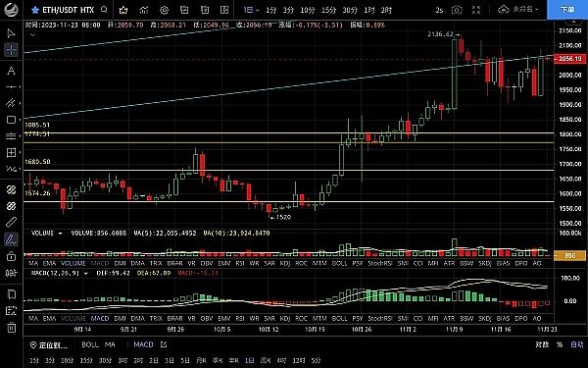Select KDJ in the volume panel indicator row
This screenshot has height=368, width=588.
tap(285, 263)
